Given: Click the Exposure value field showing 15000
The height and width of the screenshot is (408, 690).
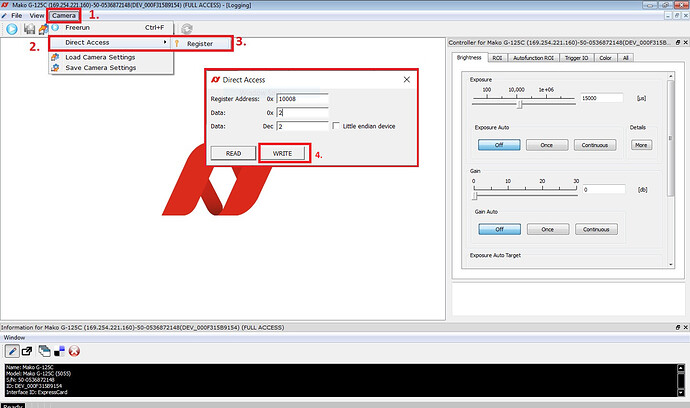Looking at the screenshot, I should (x=602, y=98).
